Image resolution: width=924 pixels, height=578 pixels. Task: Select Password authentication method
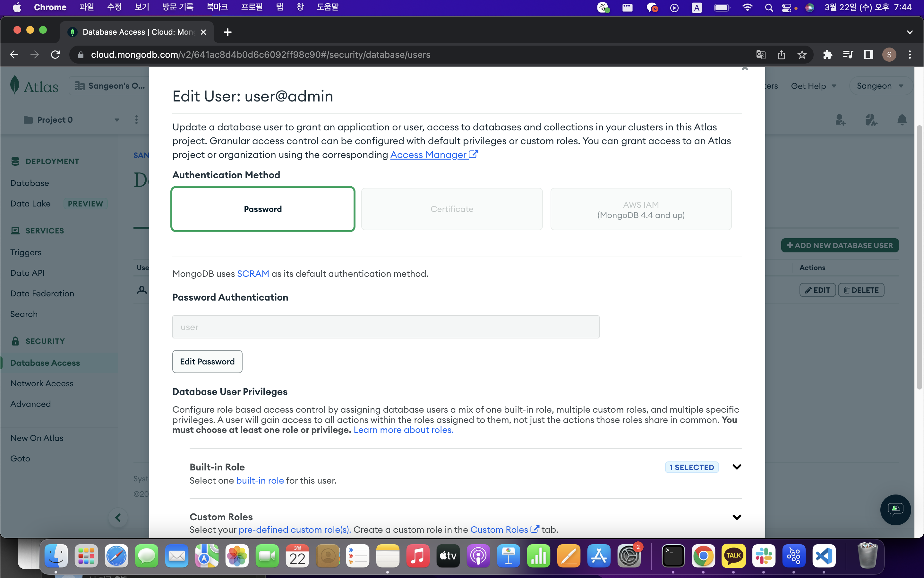coord(263,209)
